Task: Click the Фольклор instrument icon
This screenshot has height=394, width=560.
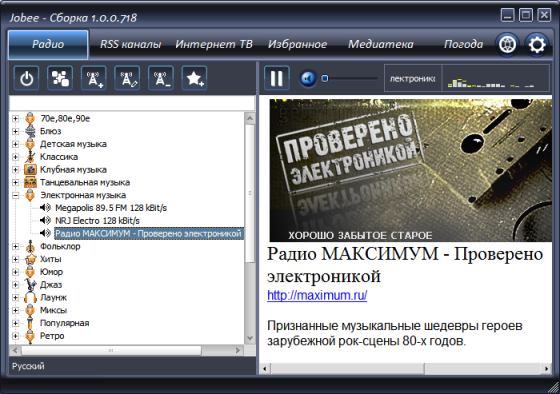Action: click(30, 246)
